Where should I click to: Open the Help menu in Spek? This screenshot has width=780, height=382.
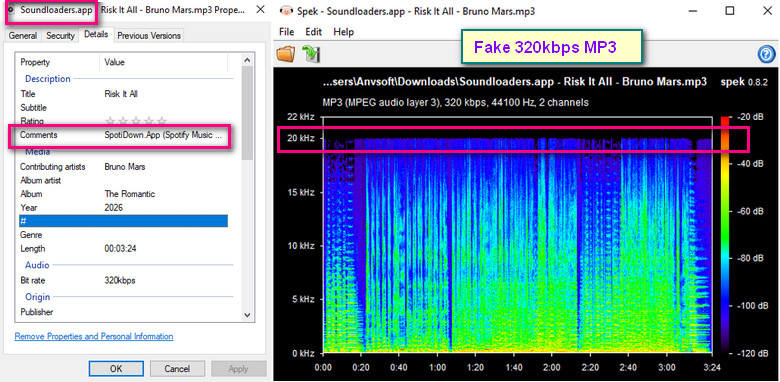[343, 32]
